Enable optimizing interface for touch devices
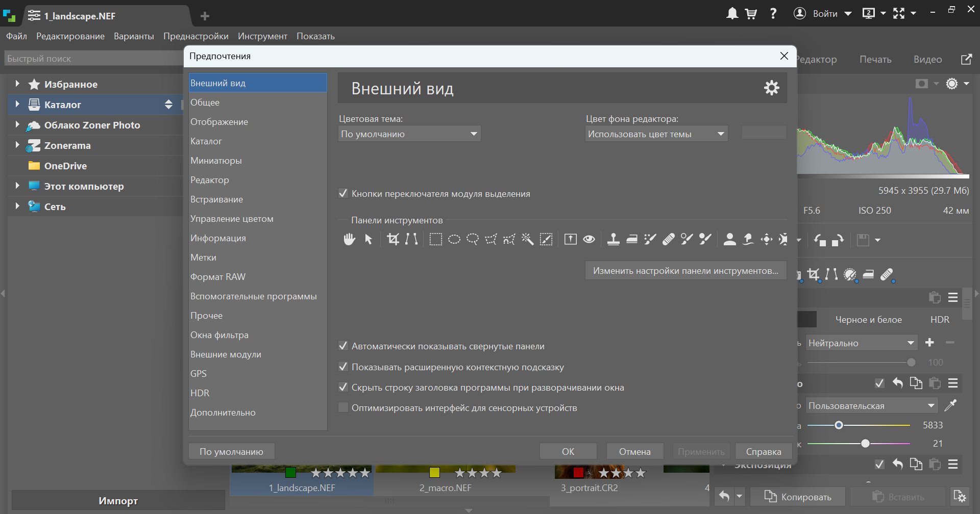Image resolution: width=980 pixels, height=514 pixels. click(x=344, y=408)
